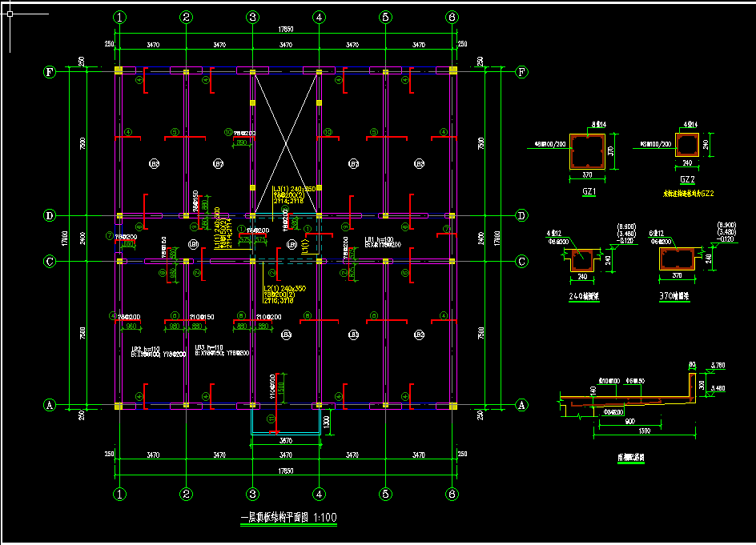756x545 pixels.
Task: Click top grid bubble 4
Action: 319,18
